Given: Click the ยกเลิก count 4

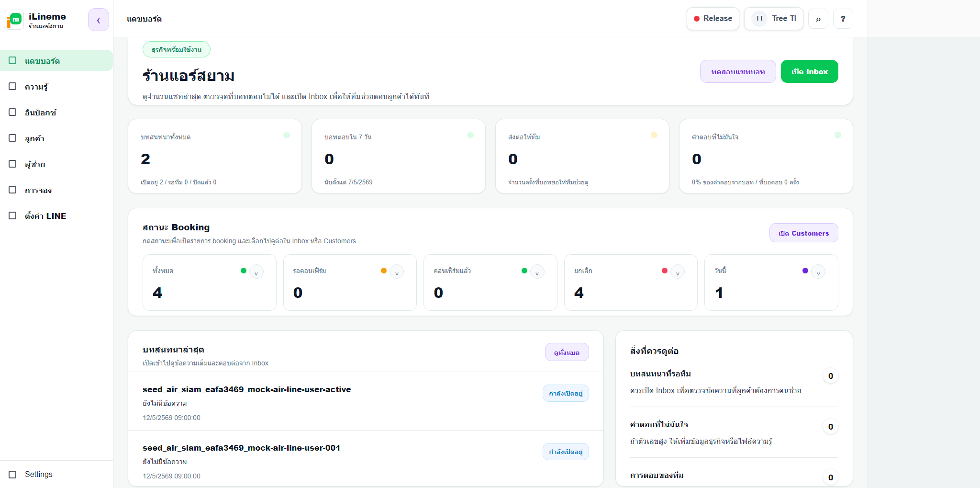Looking at the screenshot, I should [579, 293].
